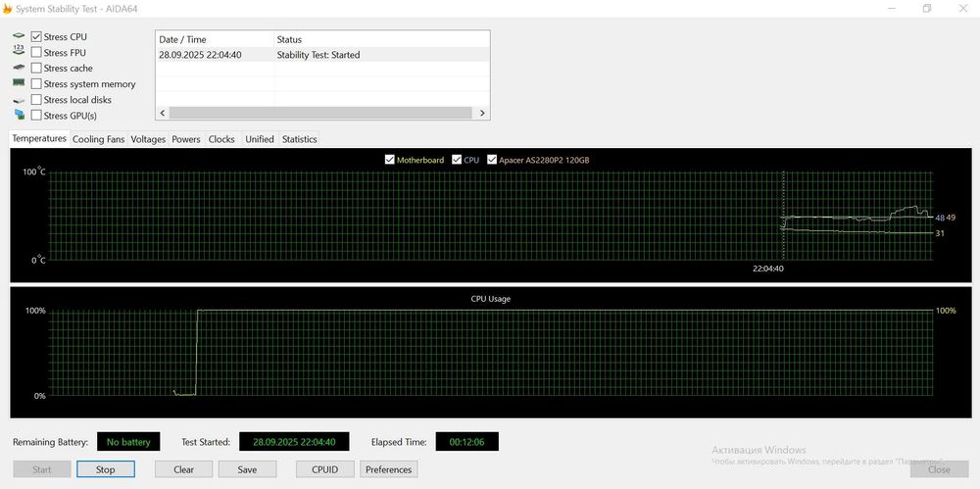980x489 pixels.
Task: Enable Stress GPU(s) checkbox
Action: point(36,115)
